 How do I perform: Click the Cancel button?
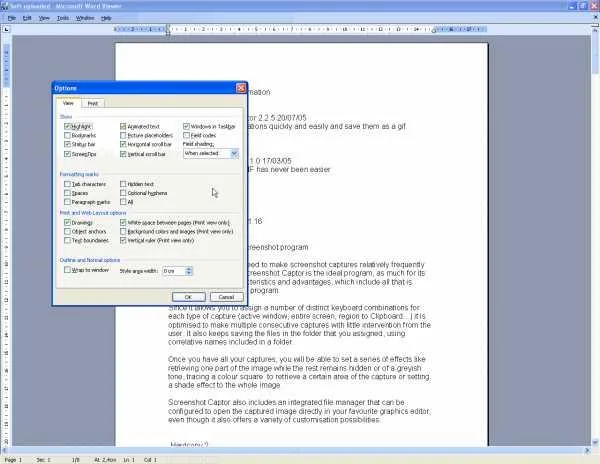[226, 297]
